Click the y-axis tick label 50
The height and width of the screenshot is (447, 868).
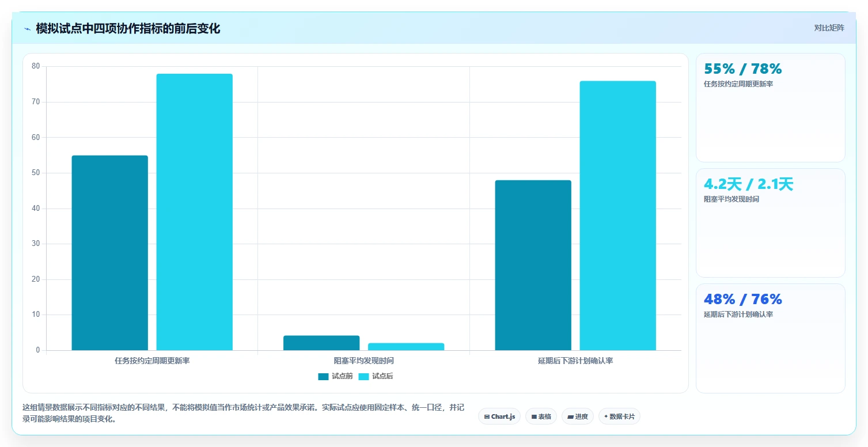coord(36,173)
